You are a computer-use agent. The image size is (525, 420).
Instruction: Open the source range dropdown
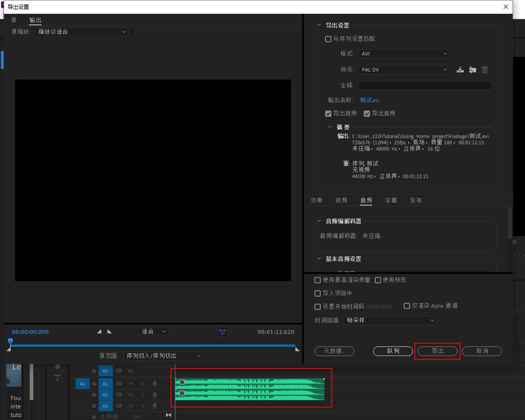163,356
